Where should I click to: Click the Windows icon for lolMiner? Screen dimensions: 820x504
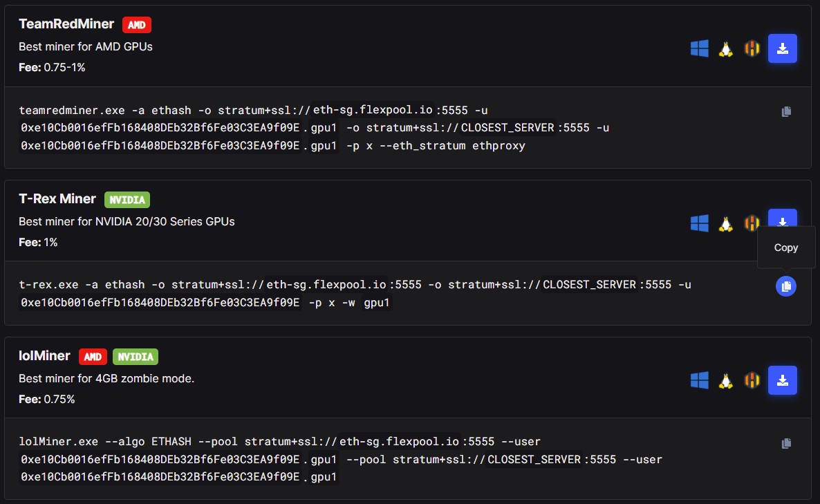[699, 380]
